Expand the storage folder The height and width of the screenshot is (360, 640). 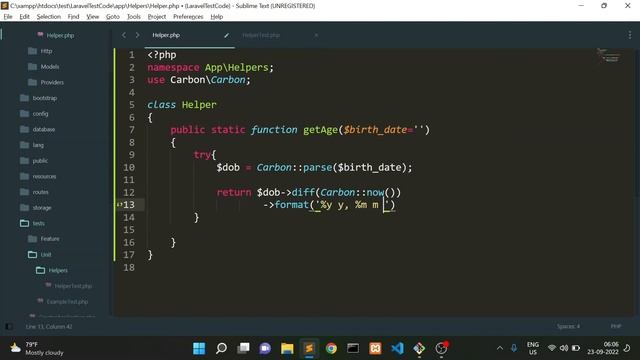tap(42, 208)
